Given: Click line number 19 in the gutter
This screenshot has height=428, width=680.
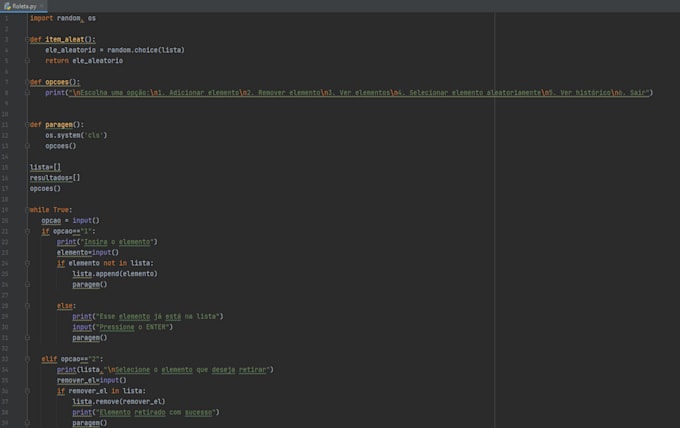Looking at the screenshot, I should click(x=5, y=210).
